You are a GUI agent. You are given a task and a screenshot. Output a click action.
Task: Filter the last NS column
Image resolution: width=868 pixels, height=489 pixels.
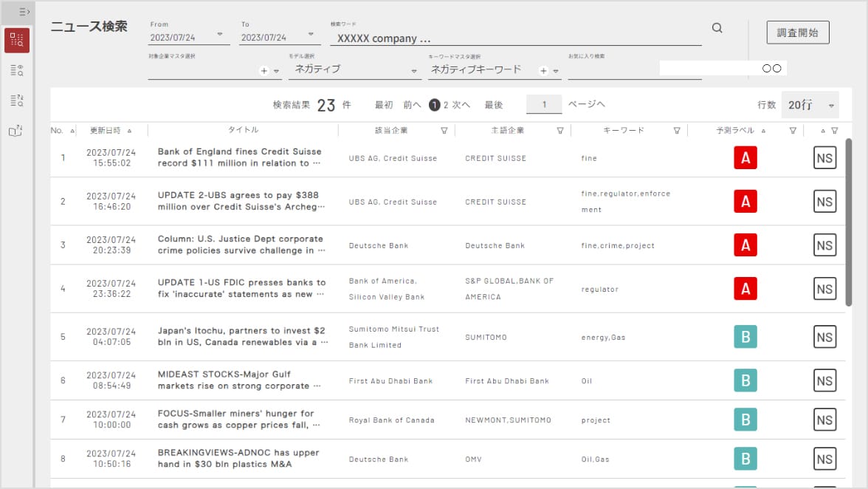tap(835, 131)
